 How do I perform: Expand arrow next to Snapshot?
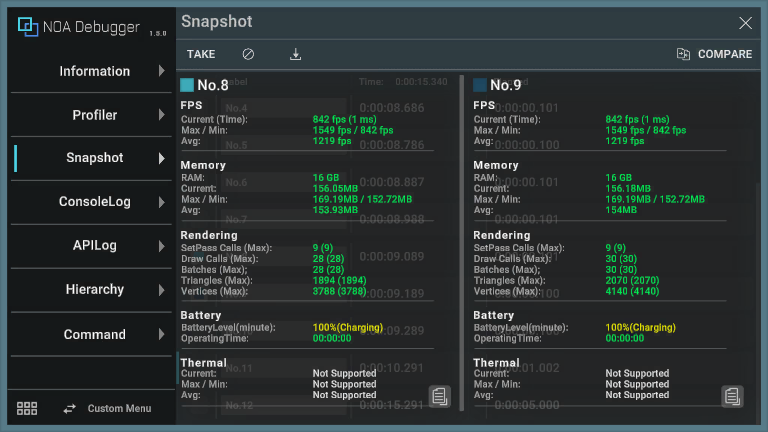tap(162, 158)
